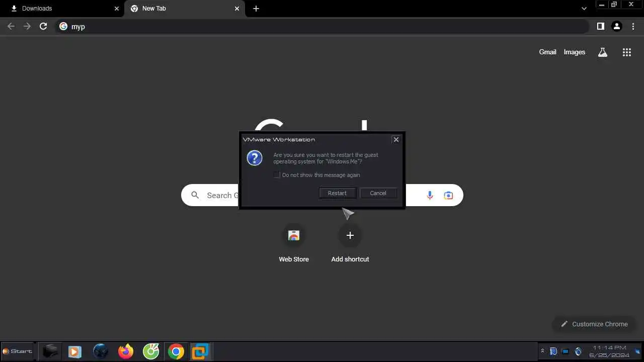
Task: Open the black folder taskbar icon
Action: (50, 351)
